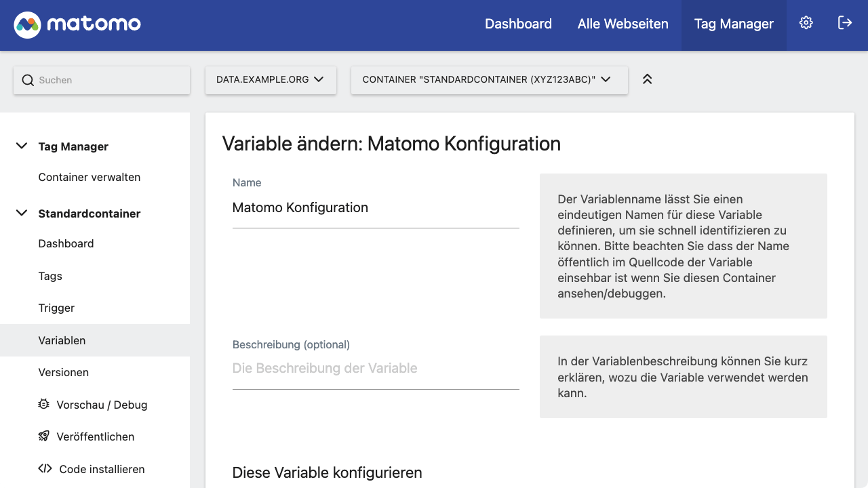868x488 pixels.
Task: Click the Matomo logo
Action: 77,25
